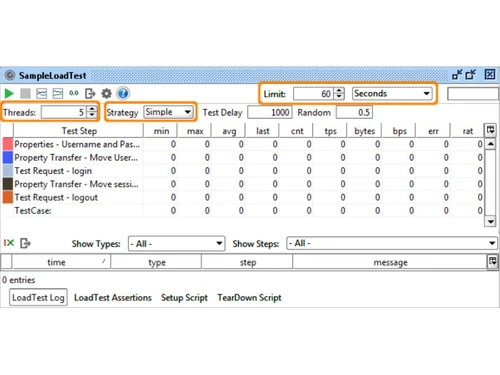
Task: Click the Test Delay field showing 1000
Action: pos(270,112)
